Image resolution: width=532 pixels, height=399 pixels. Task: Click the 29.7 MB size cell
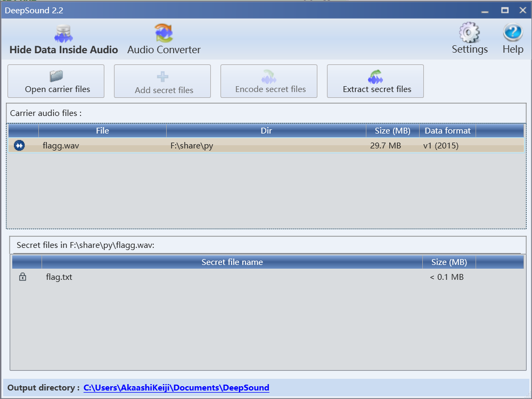tap(386, 146)
